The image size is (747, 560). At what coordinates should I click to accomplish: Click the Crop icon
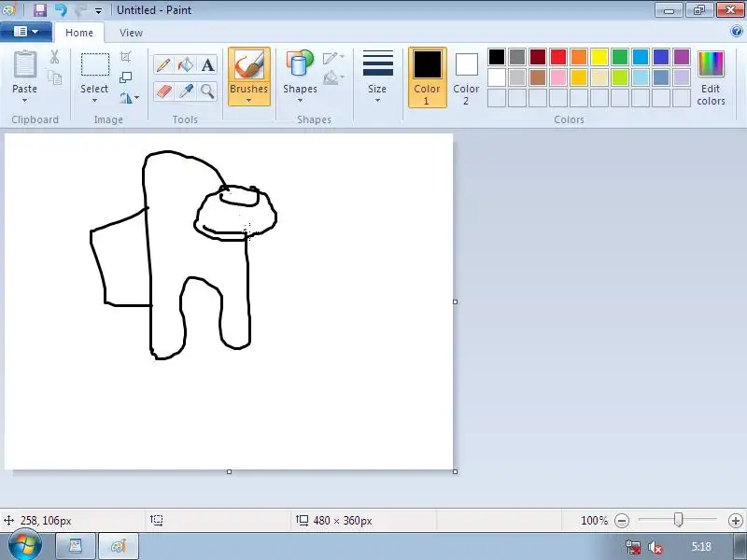[x=125, y=57]
